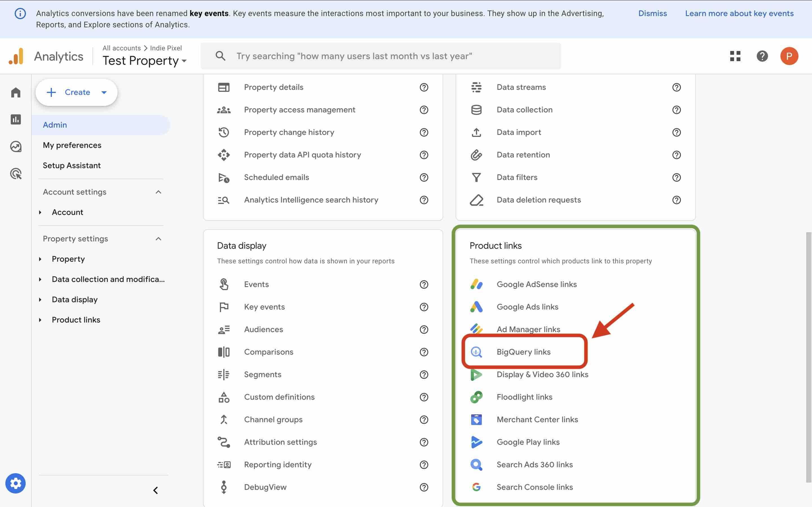Select the Home icon in the left sidebar

(16, 92)
